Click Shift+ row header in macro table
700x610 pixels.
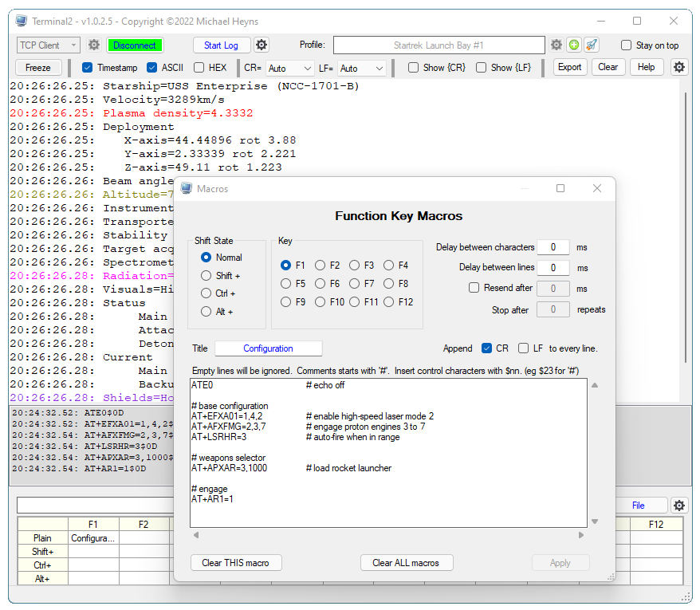pos(42,552)
